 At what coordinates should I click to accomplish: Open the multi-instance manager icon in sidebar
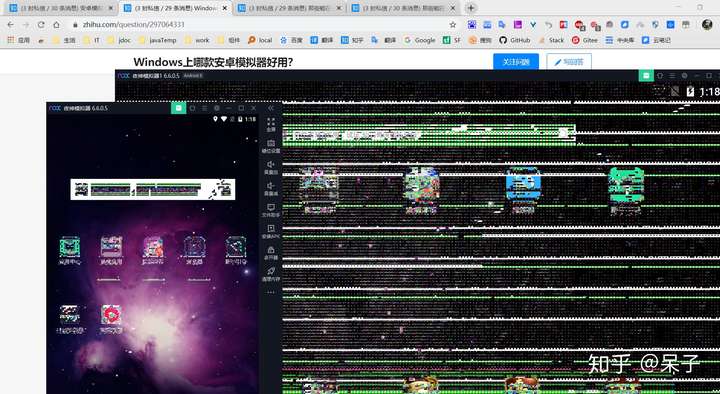[271, 253]
